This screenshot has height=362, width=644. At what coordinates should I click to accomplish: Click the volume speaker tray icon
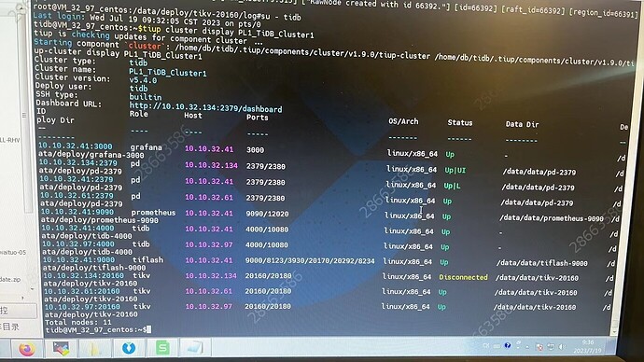pyautogui.click(x=562, y=347)
